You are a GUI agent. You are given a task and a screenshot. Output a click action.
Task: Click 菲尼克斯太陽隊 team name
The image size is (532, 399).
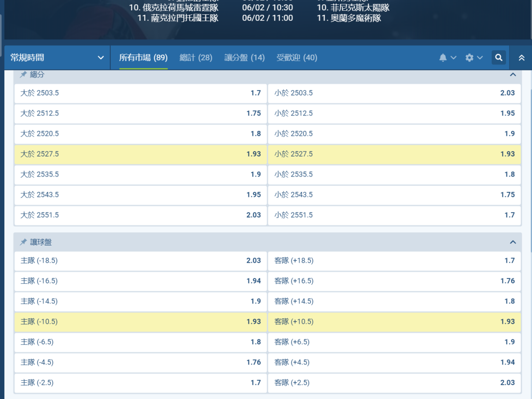(360, 7)
